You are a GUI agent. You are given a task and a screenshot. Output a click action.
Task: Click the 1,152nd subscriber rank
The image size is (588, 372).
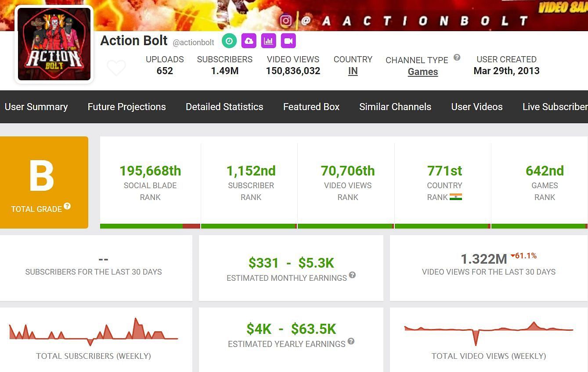(251, 171)
